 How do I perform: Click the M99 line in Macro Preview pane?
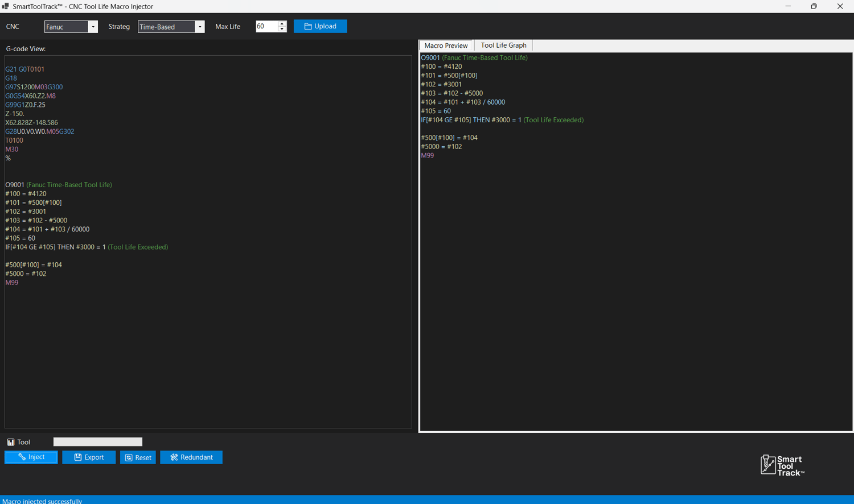tap(428, 155)
